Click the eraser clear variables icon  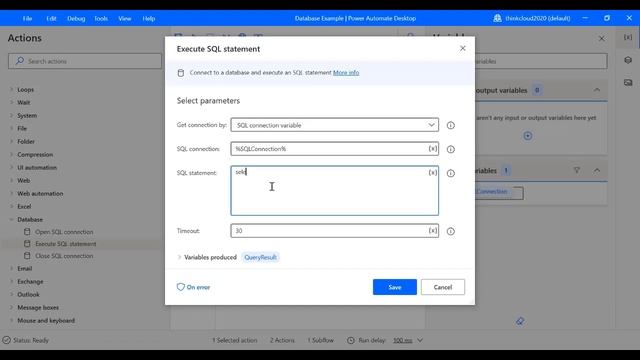(520, 321)
